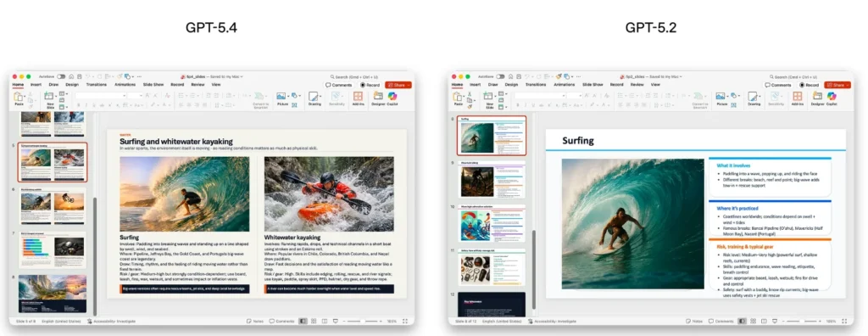Adjust zoom slider in GPT-5.4 status bar
Screen dimensions: 868x336
coord(364,321)
